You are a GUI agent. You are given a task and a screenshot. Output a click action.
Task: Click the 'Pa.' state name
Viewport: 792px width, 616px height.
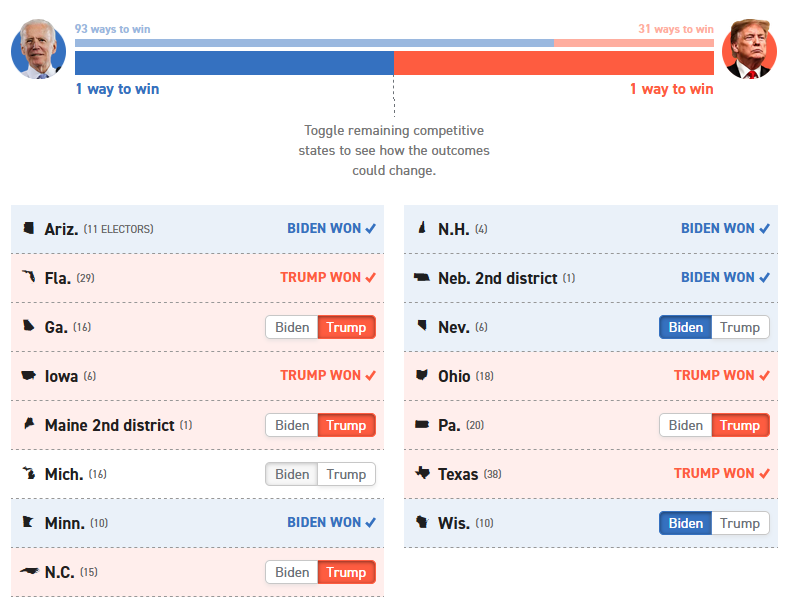tap(449, 425)
